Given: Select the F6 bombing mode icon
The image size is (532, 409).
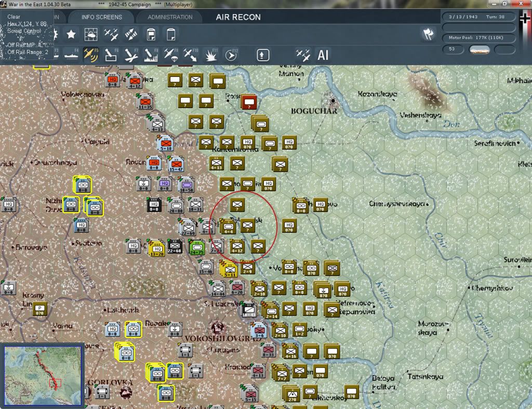Looking at the screenshot, I should [111, 55].
